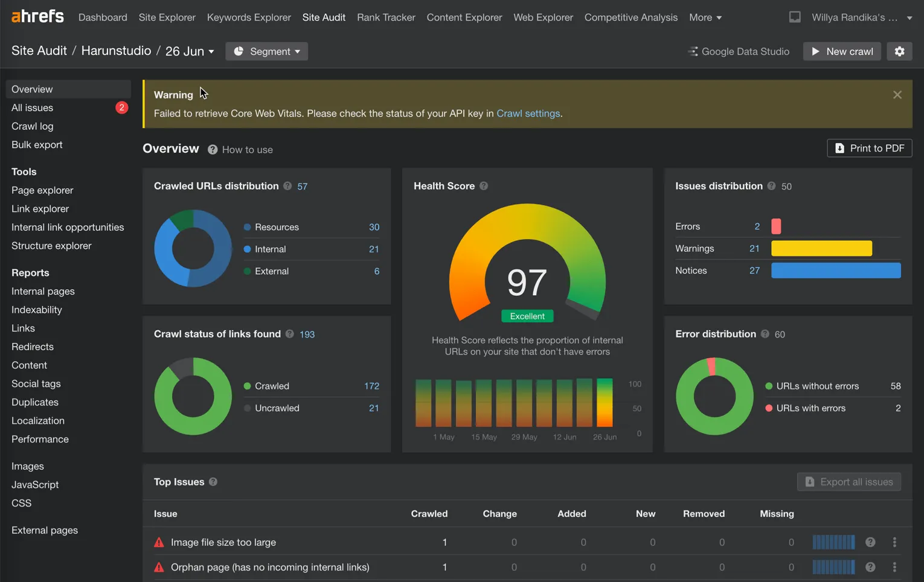Click Export all issues

[849, 482]
